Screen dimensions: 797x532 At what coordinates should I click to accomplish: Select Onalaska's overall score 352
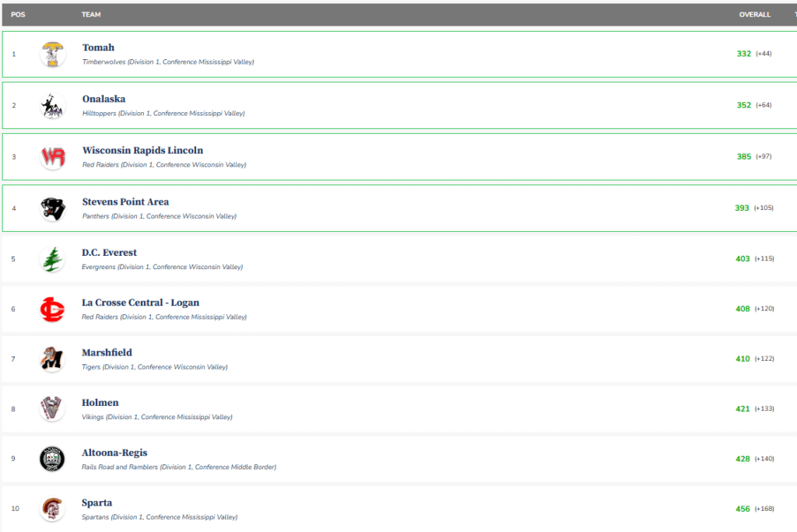(x=743, y=105)
